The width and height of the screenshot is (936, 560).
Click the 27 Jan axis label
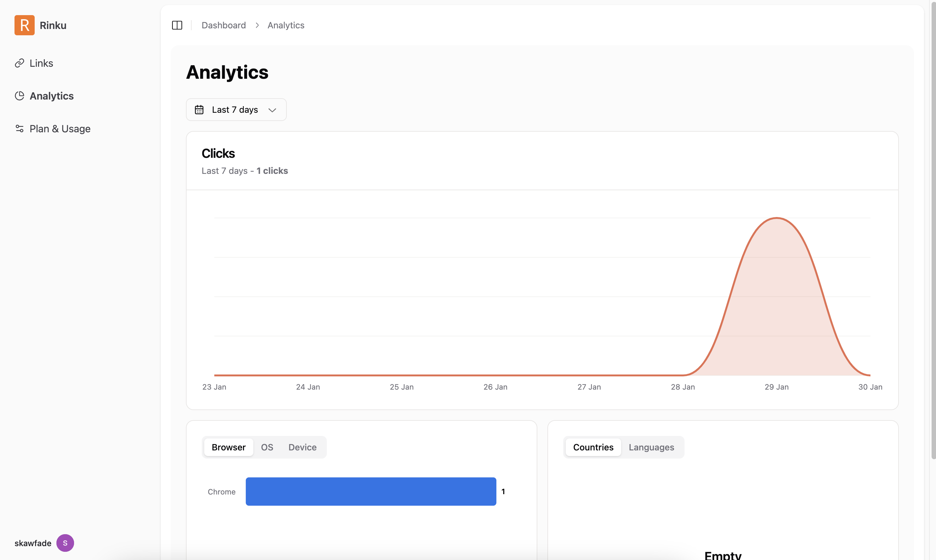coord(589,387)
